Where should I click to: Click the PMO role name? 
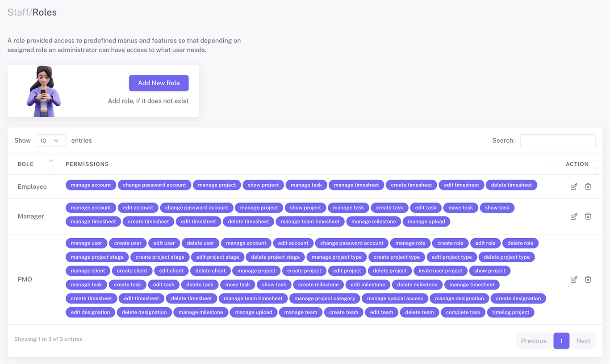25,279
